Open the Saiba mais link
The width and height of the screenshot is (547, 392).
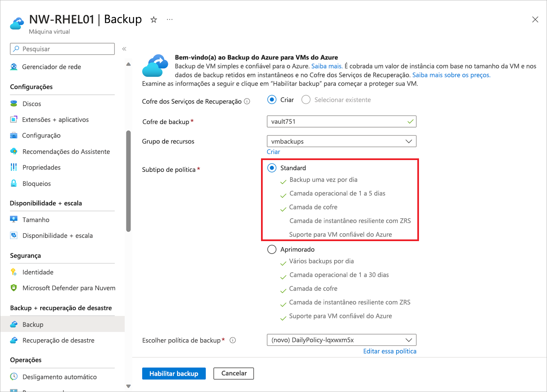(327, 66)
